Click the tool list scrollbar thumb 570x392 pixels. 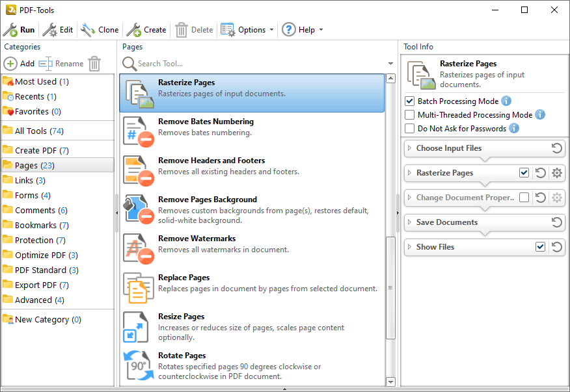tap(390, 287)
